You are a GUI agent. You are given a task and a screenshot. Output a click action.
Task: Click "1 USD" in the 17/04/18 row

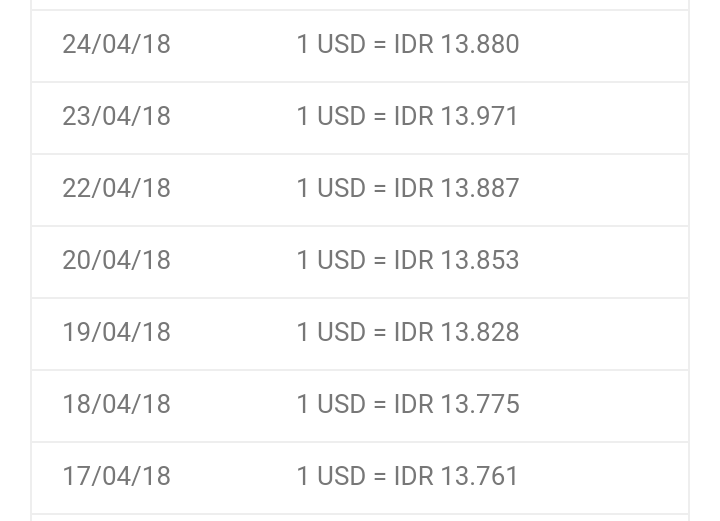(331, 476)
